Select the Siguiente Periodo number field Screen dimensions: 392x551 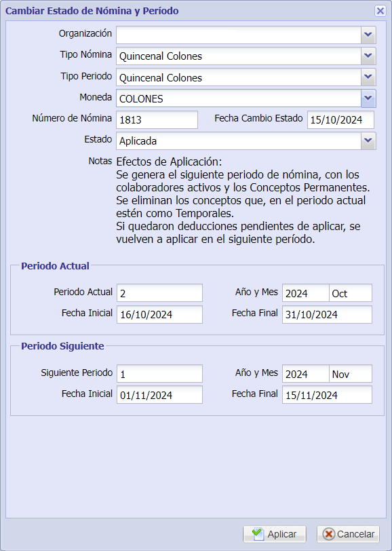159,373
